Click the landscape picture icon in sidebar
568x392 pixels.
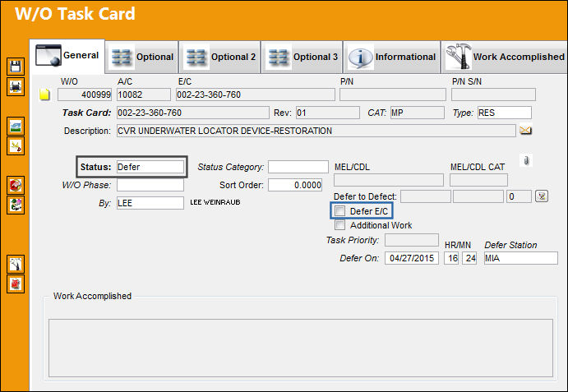16,126
